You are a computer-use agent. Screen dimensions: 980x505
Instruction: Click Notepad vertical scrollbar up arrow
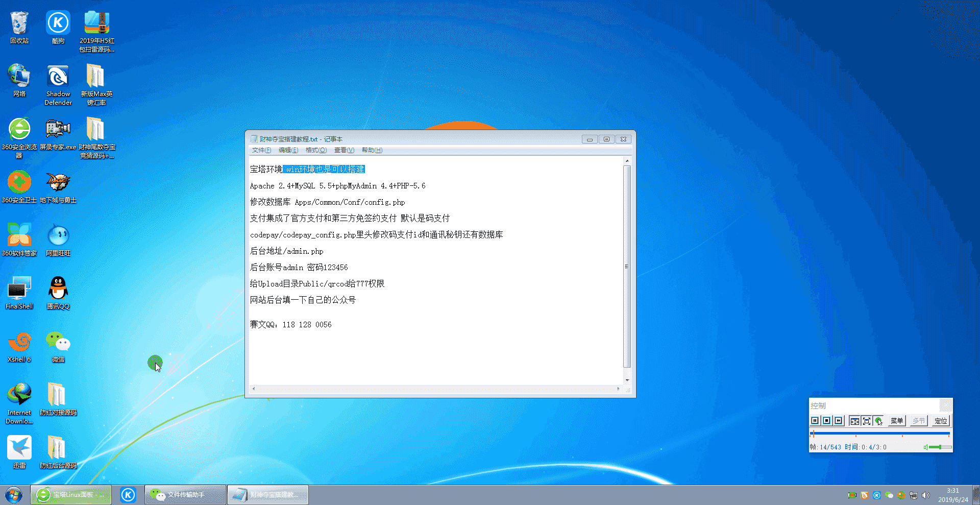(627, 161)
